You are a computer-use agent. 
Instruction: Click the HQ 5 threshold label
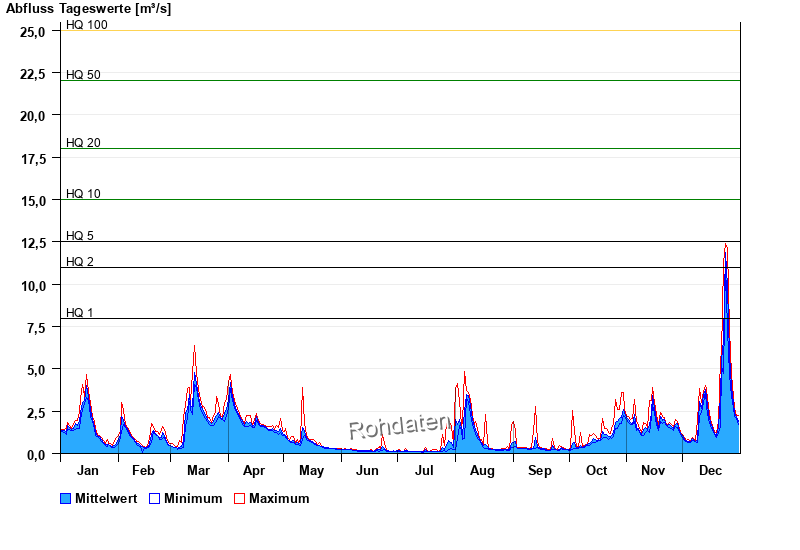pyautogui.click(x=80, y=236)
